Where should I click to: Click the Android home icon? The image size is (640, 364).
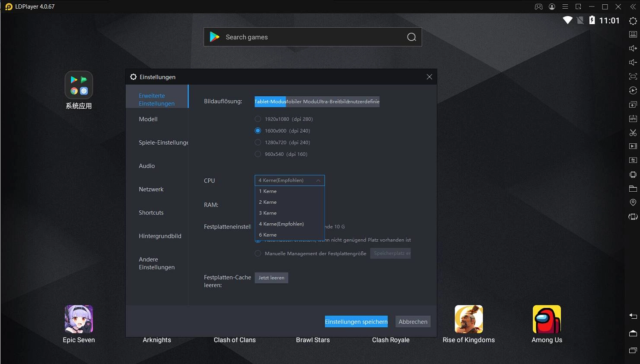(x=633, y=333)
